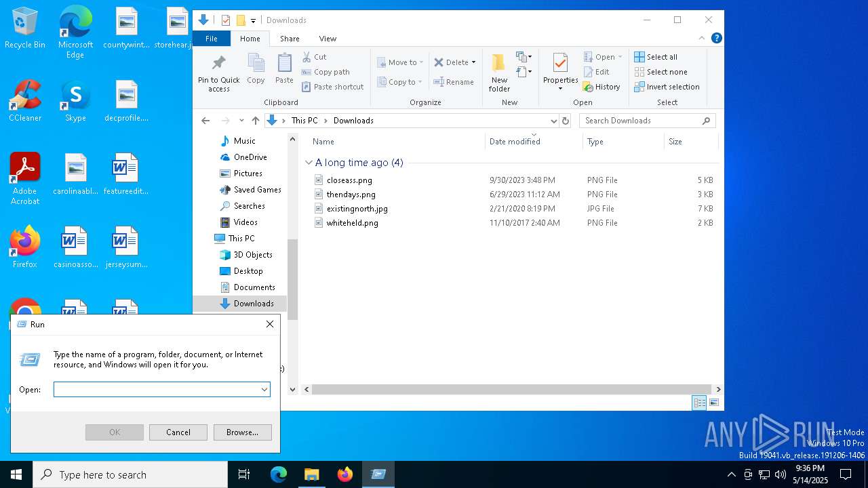
Task: Create a New folder from ribbon
Action: pyautogui.click(x=499, y=73)
